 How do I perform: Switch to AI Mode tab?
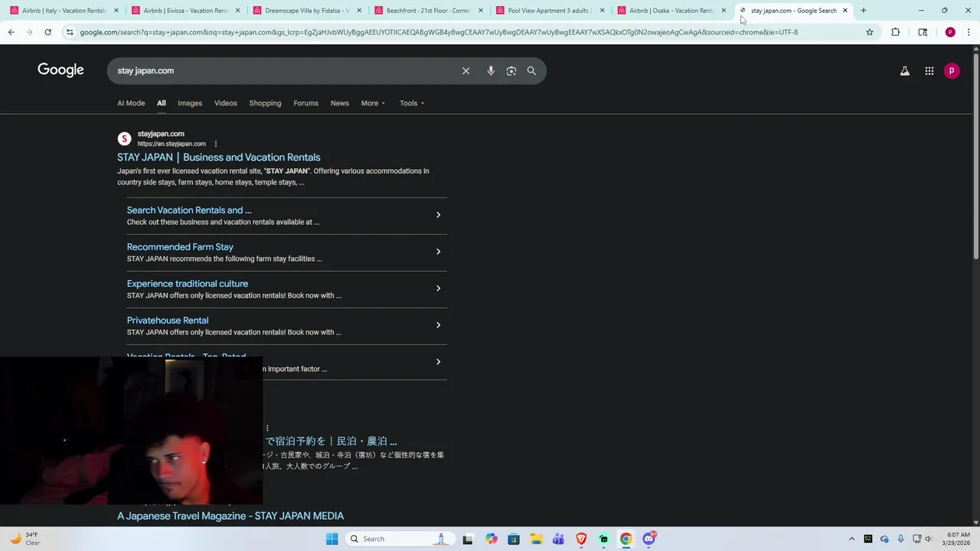pyautogui.click(x=131, y=103)
